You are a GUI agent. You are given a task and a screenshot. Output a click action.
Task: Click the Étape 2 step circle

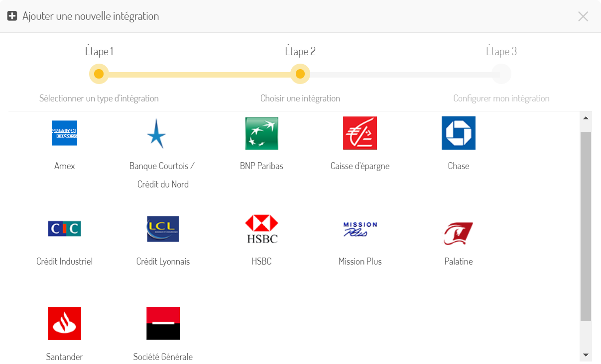coord(300,74)
